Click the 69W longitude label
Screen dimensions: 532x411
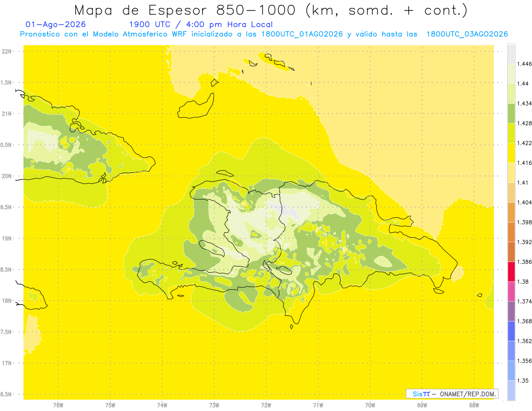click(x=422, y=405)
